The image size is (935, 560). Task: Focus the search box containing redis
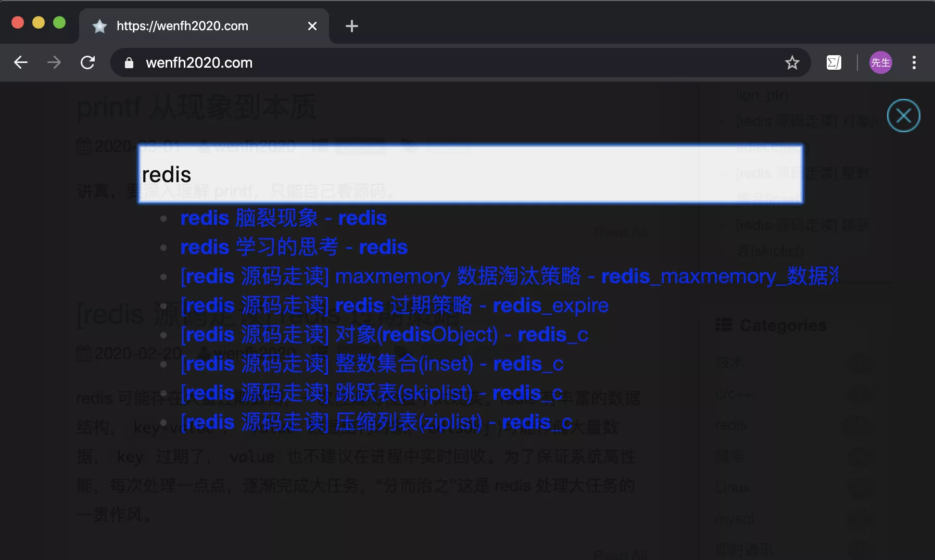pyautogui.click(x=470, y=174)
